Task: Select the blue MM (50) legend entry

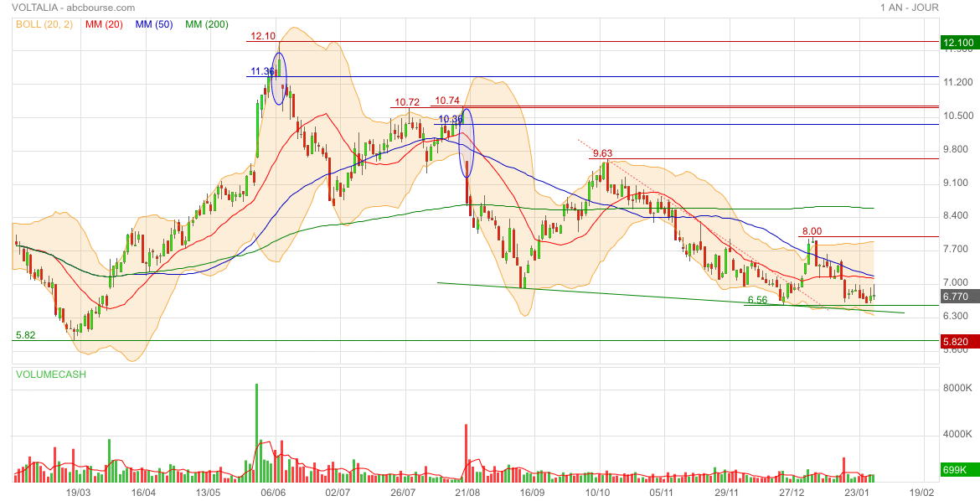Action: click(154, 24)
